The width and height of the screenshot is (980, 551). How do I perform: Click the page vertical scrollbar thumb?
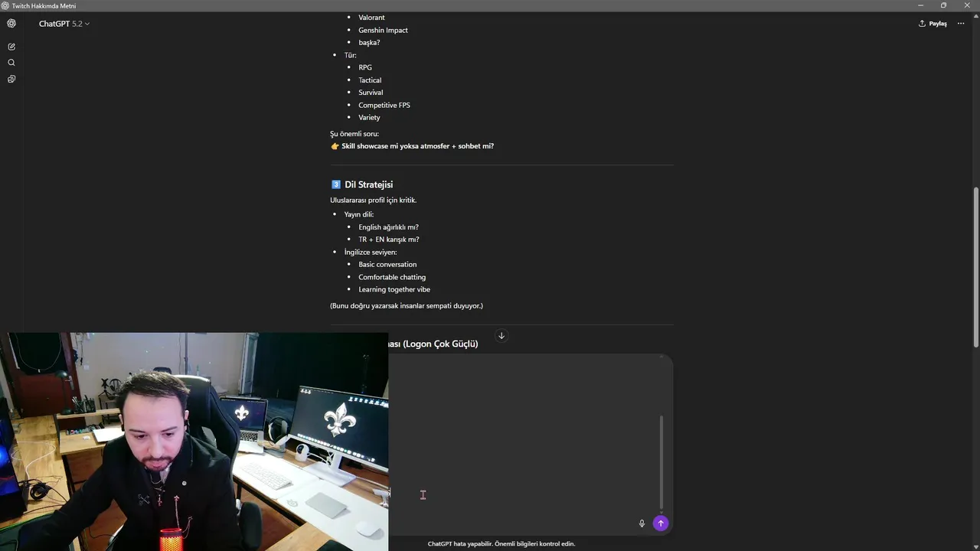coord(976,267)
